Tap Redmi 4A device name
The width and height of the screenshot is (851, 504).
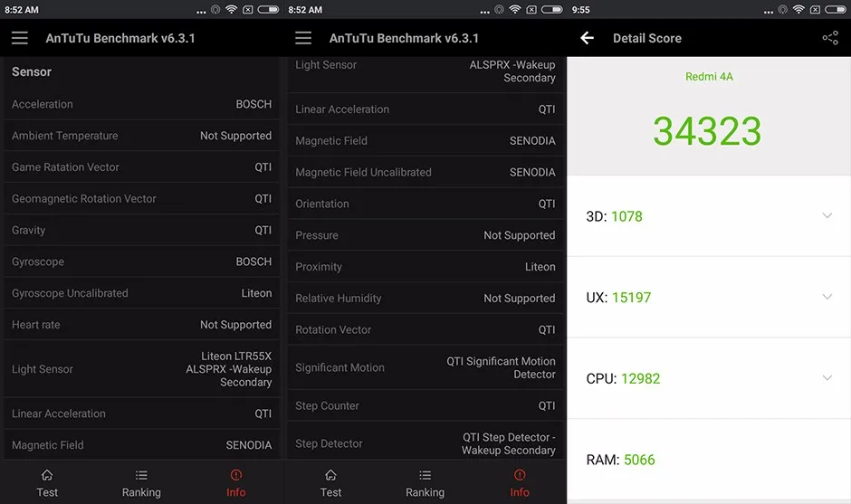click(x=709, y=77)
